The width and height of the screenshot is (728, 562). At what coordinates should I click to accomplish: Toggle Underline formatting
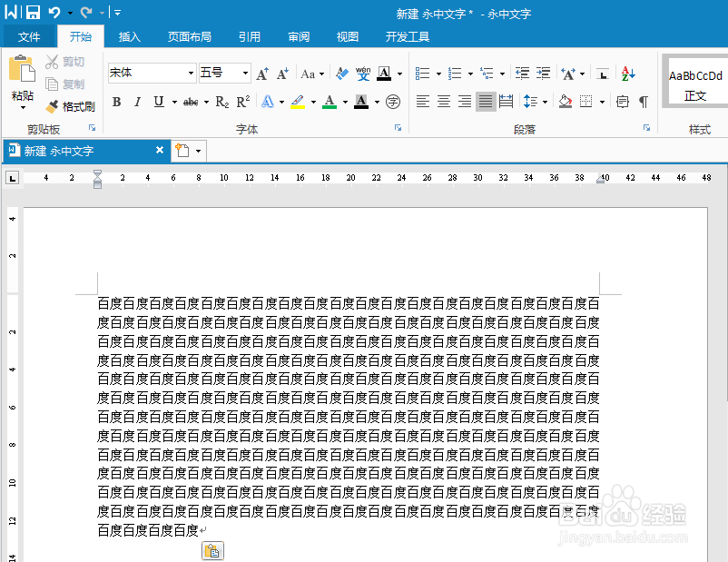(159, 102)
